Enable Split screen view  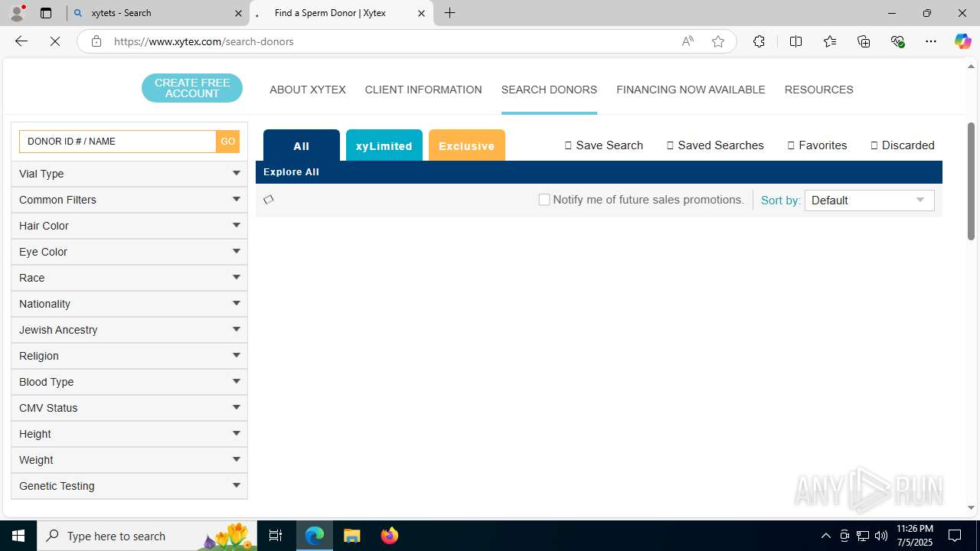tap(795, 41)
